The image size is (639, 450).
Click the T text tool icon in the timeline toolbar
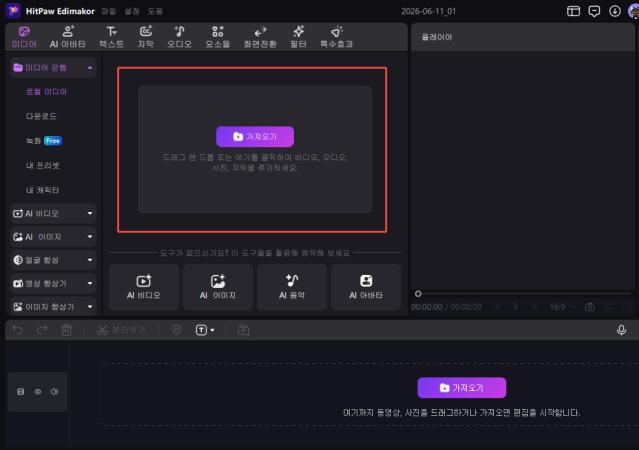pos(201,330)
